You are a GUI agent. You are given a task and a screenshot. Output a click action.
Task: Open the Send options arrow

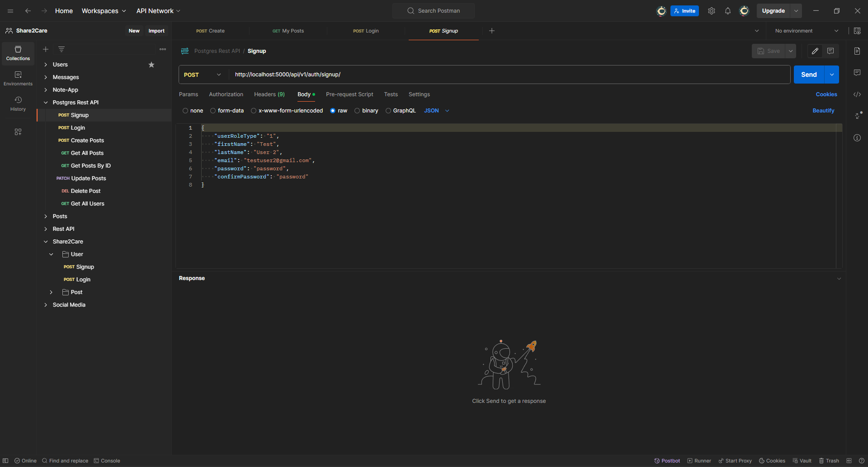(x=832, y=75)
